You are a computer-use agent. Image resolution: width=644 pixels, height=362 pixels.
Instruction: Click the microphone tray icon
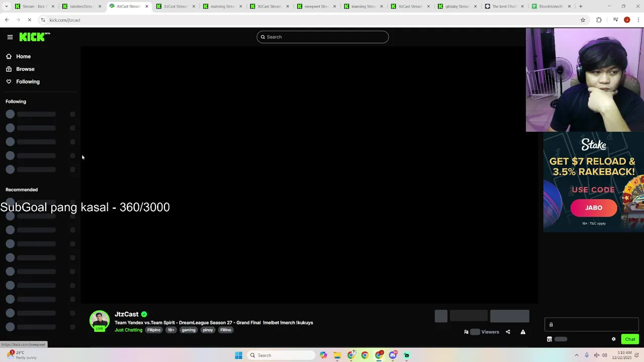click(587, 355)
